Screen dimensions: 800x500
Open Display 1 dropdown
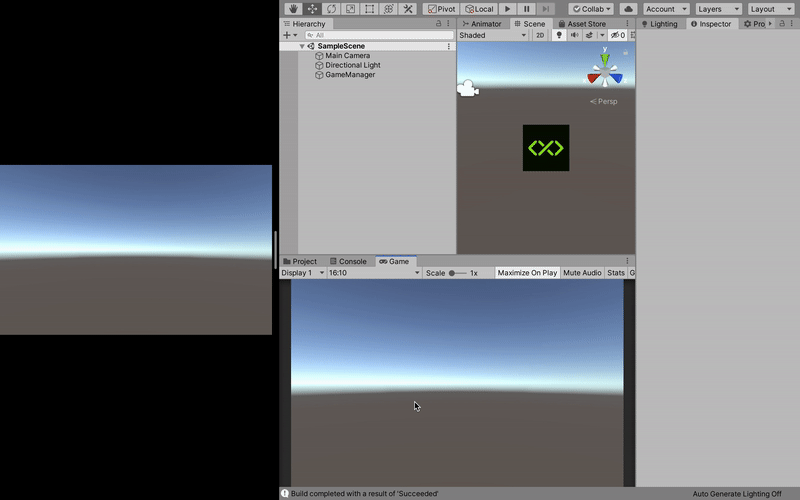(303, 273)
